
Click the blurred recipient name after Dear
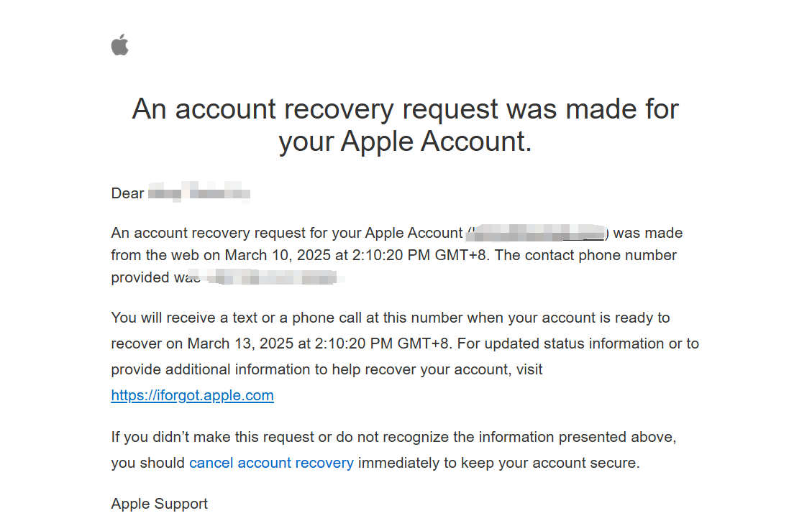[x=199, y=193]
